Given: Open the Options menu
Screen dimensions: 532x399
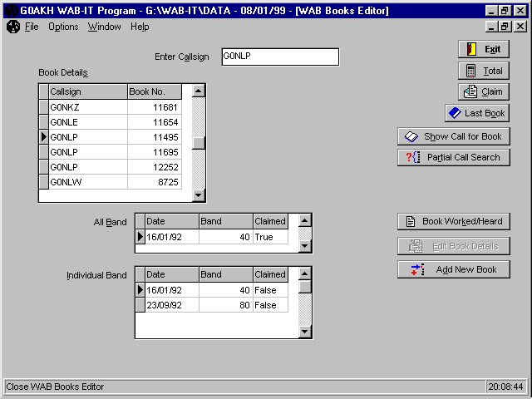Looking at the screenshot, I should coord(63,27).
